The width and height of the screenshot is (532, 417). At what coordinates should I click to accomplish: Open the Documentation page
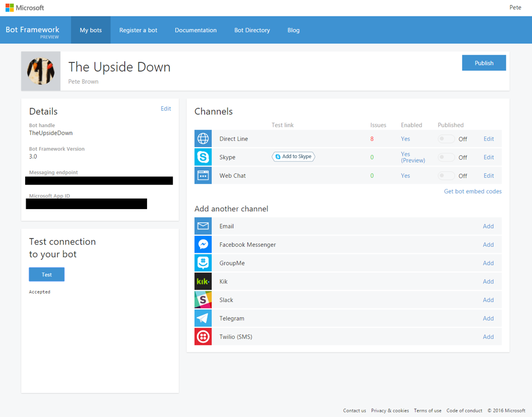pyautogui.click(x=196, y=30)
